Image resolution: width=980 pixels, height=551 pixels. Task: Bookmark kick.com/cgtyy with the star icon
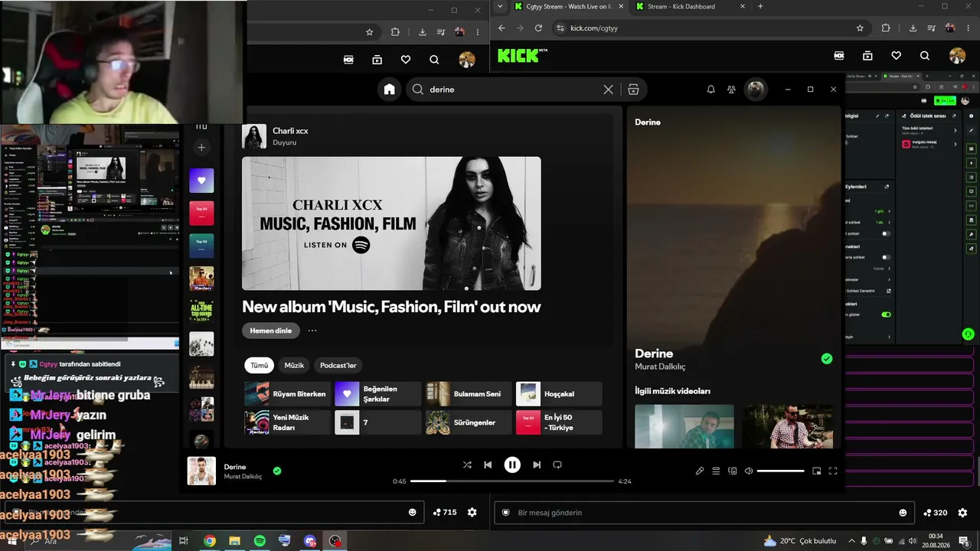click(x=860, y=28)
